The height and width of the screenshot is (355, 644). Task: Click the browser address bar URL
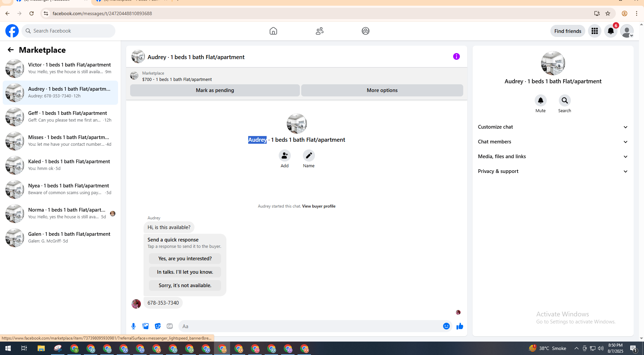pos(102,13)
